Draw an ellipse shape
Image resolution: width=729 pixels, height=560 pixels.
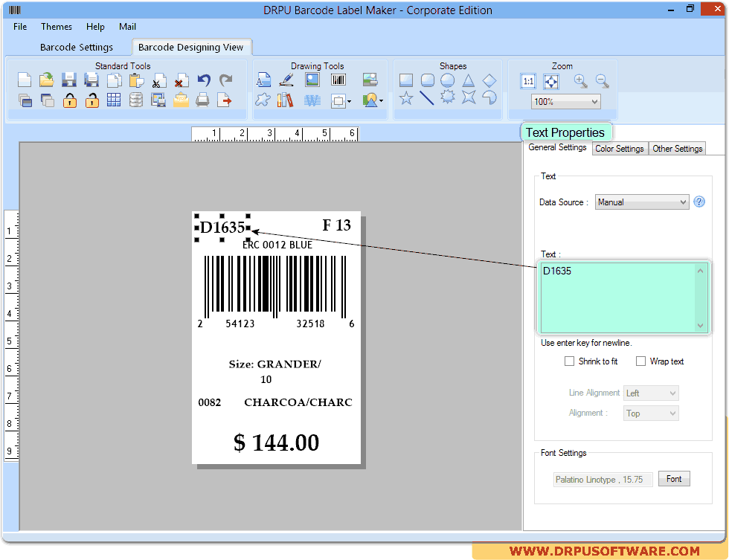447,80
